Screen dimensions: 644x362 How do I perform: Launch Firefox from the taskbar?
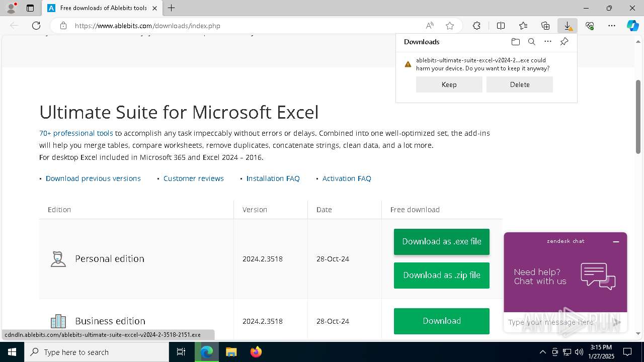(x=256, y=352)
